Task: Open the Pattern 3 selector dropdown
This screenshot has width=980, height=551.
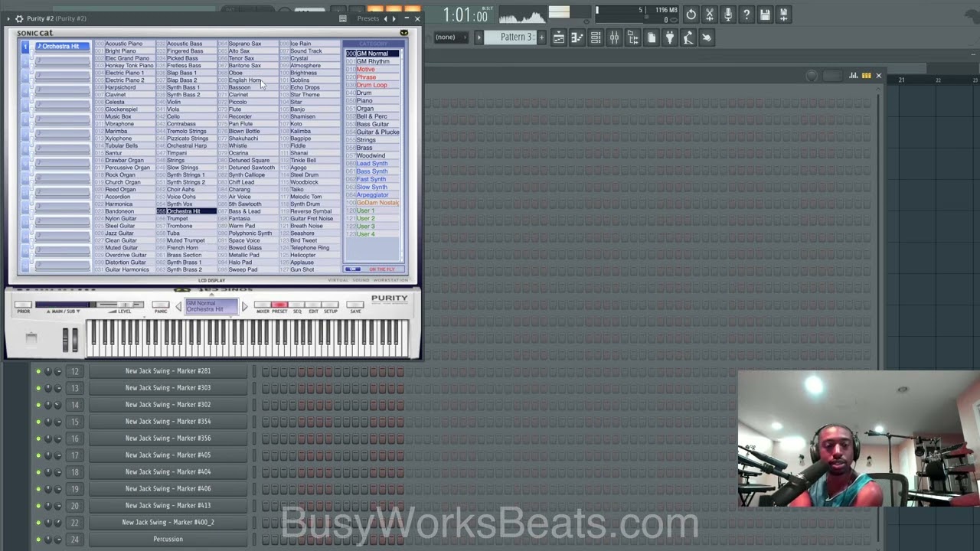Action: (x=516, y=37)
